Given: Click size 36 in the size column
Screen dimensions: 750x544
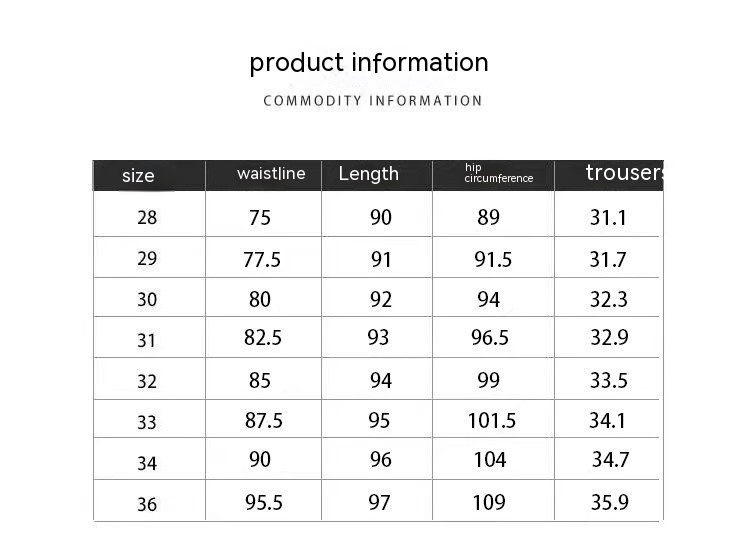Looking at the screenshot, I should coord(147,504).
